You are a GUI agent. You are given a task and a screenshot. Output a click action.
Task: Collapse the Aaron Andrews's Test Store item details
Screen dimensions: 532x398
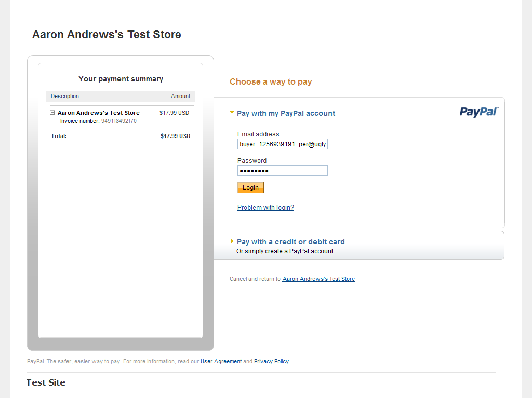pyautogui.click(x=52, y=113)
